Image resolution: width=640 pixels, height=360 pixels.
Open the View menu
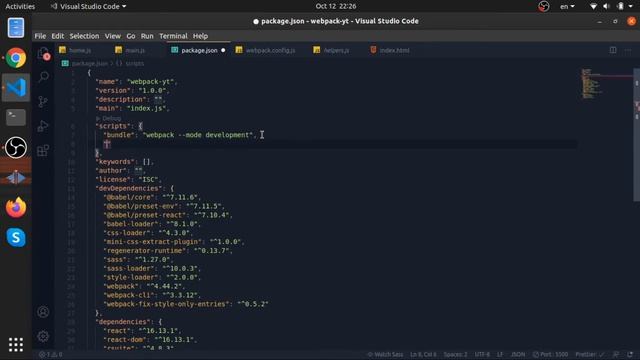point(113,36)
